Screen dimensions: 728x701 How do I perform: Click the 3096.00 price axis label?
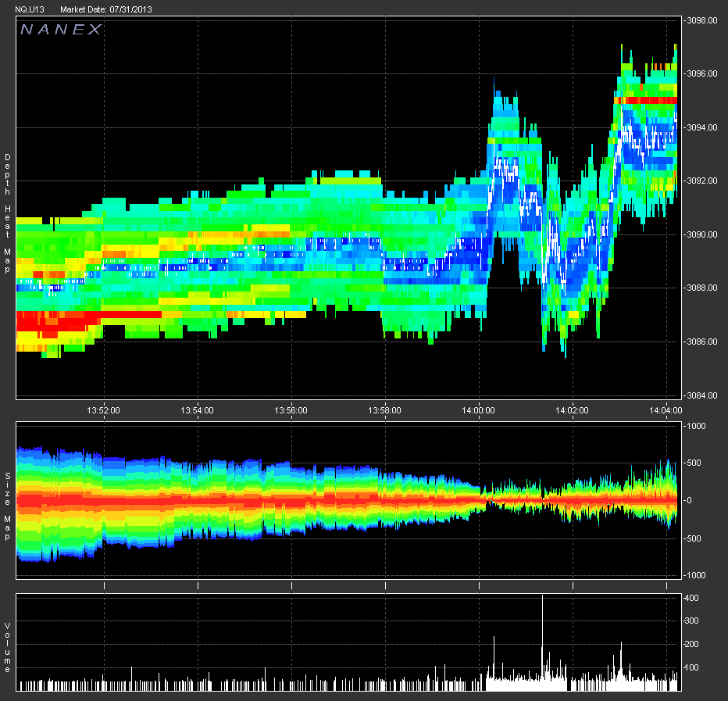pyautogui.click(x=702, y=74)
